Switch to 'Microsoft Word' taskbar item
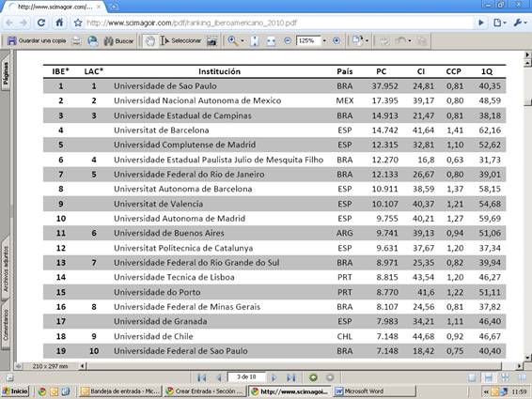Image resolution: width=532 pixels, height=399 pixels. (x=375, y=391)
